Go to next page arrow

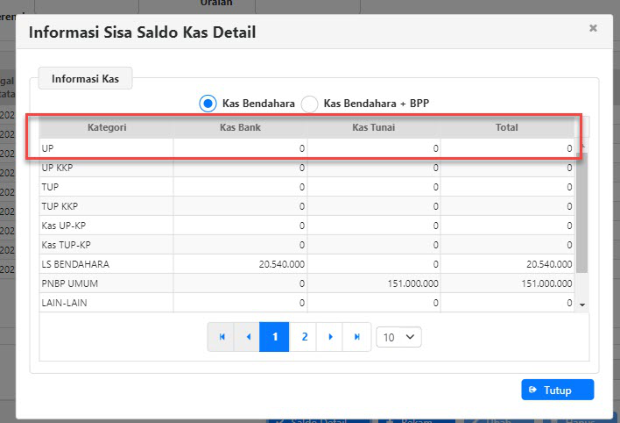330,337
